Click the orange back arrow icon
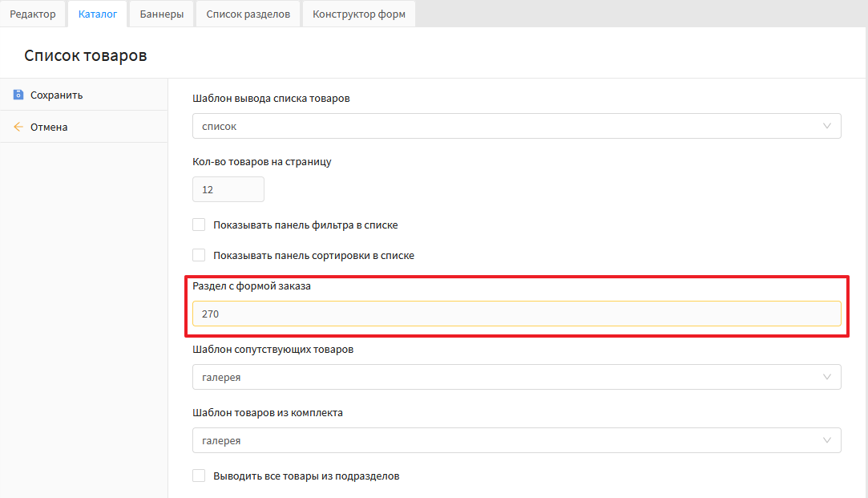The height and width of the screenshot is (498, 868). [18, 127]
